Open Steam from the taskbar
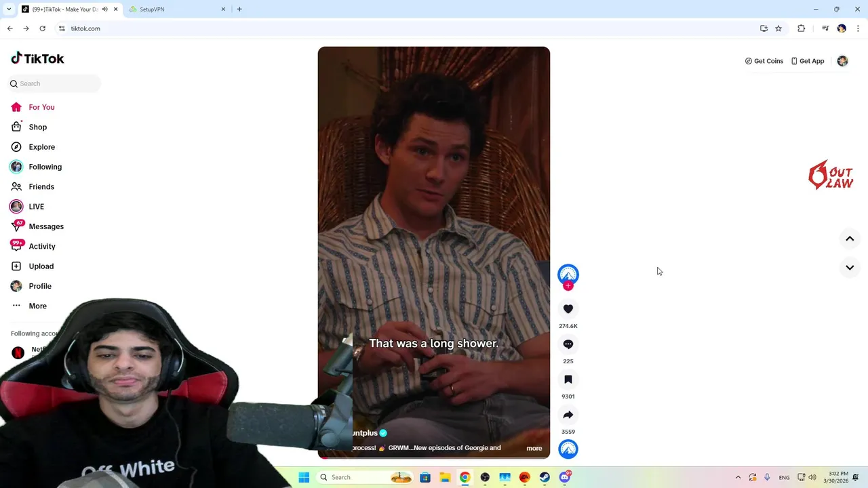 pos(545,477)
